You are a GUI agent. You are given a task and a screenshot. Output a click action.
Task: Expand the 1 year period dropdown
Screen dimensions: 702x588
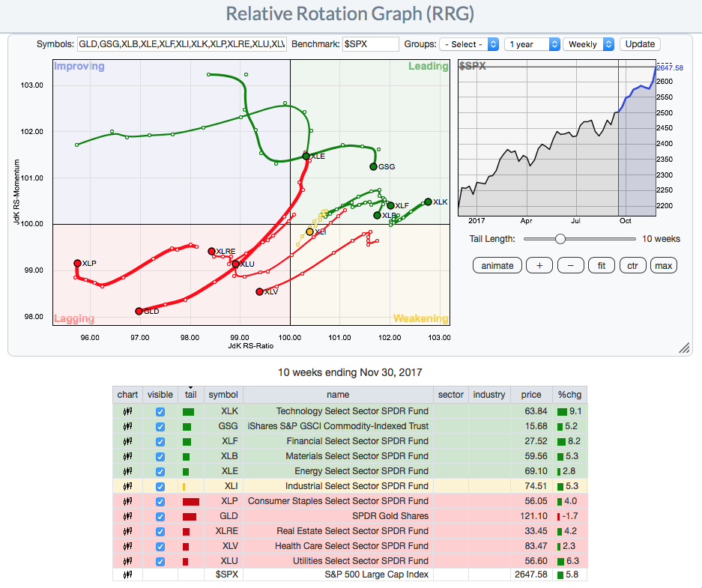coord(532,44)
